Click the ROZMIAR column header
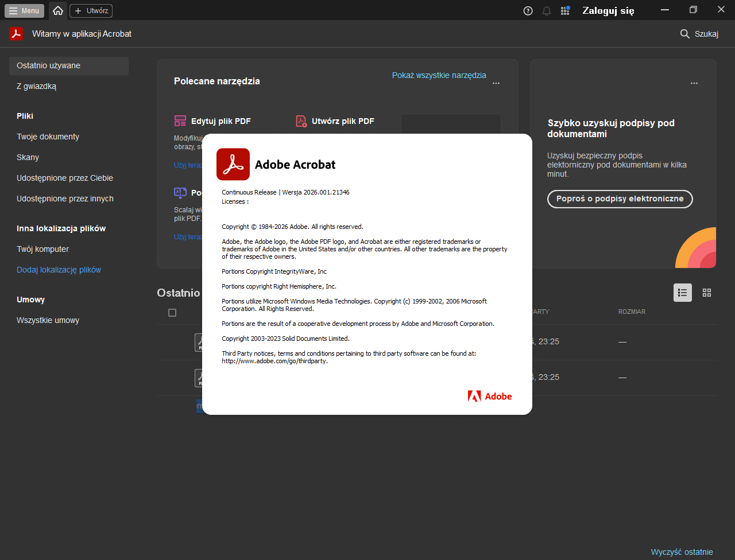The image size is (735, 560). click(632, 312)
